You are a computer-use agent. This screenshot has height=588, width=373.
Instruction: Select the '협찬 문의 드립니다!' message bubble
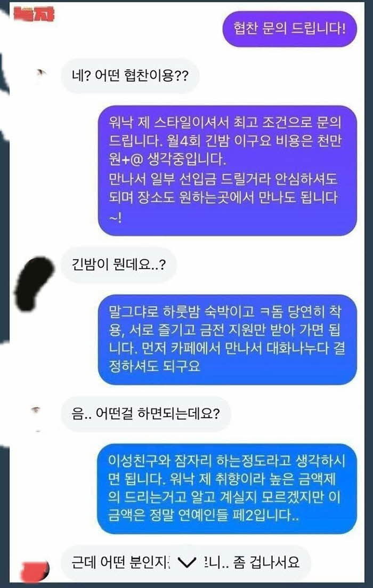[x=289, y=29]
